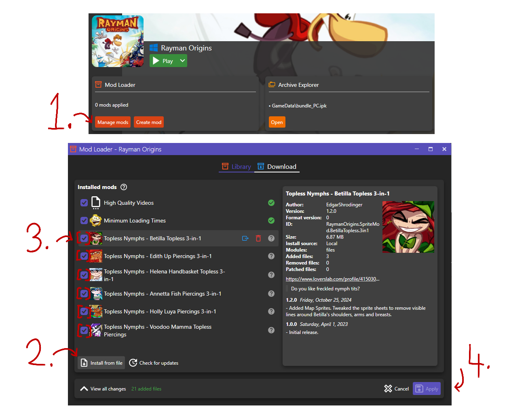The image size is (507, 420).
Task: Switch to the Library tab
Action: tap(237, 167)
